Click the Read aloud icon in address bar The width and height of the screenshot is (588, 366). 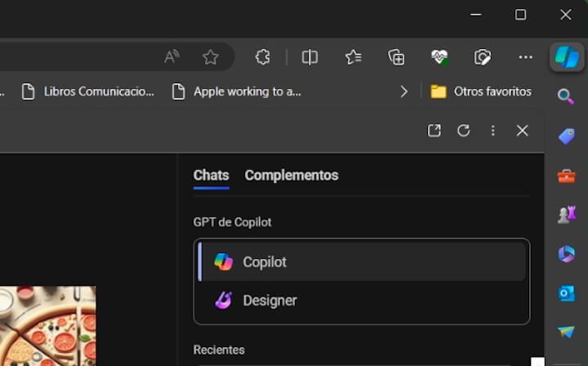171,57
